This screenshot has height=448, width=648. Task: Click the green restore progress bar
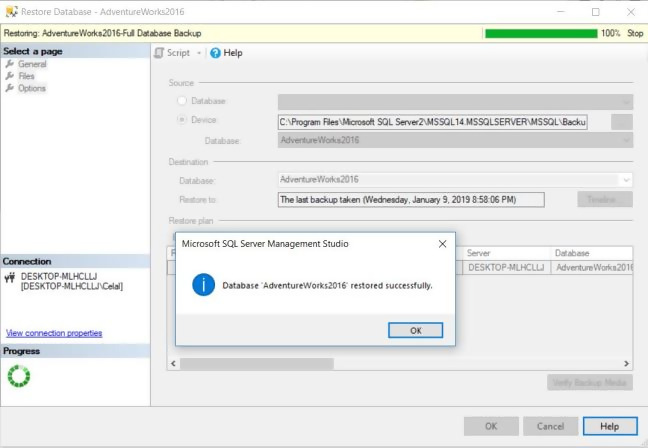point(541,33)
